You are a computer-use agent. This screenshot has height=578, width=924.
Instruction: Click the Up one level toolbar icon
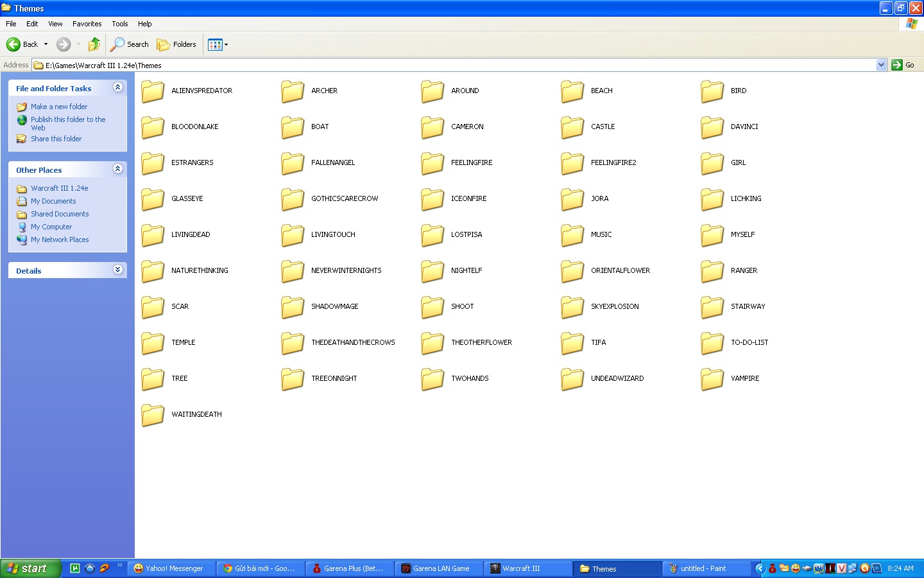[x=94, y=44]
